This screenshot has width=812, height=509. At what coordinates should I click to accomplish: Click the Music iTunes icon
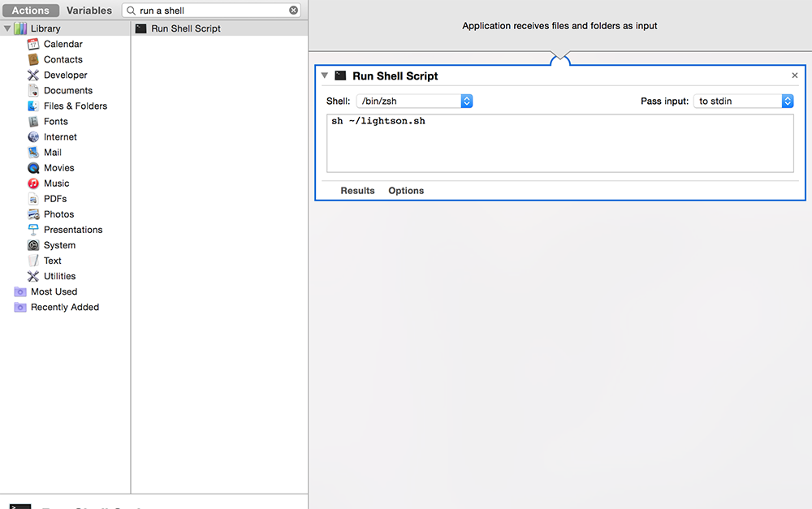click(33, 183)
